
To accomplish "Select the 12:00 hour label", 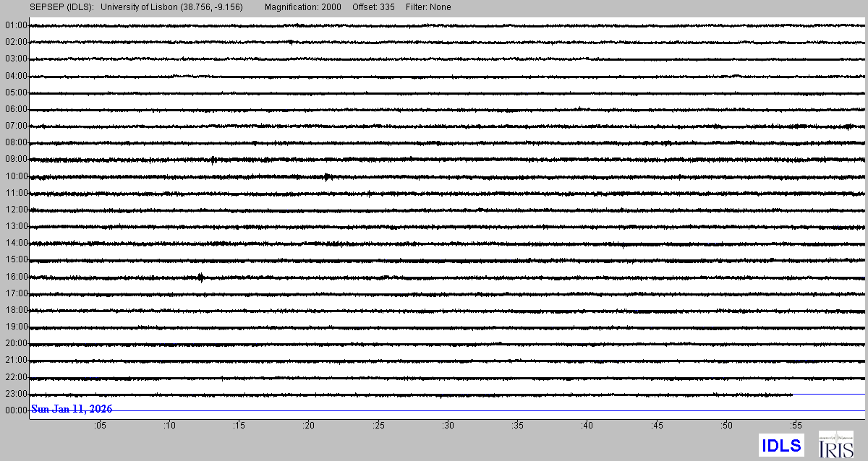I will tap(15, 210).
